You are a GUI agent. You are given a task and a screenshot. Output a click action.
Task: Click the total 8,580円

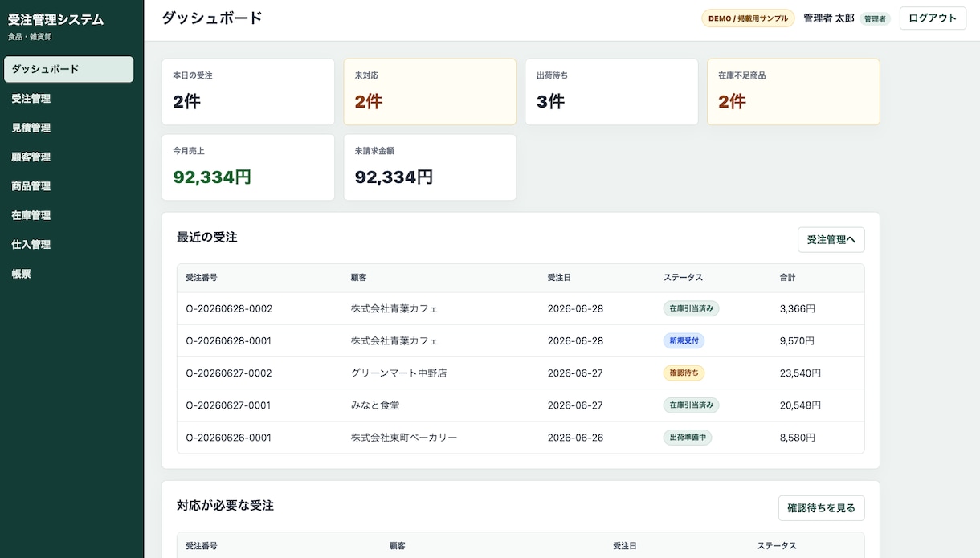coord(798,438)
